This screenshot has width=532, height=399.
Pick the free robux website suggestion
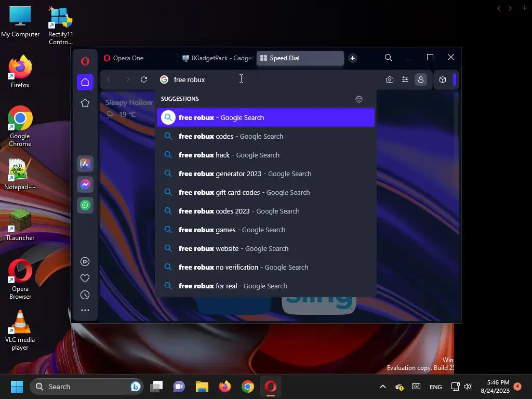265,248
